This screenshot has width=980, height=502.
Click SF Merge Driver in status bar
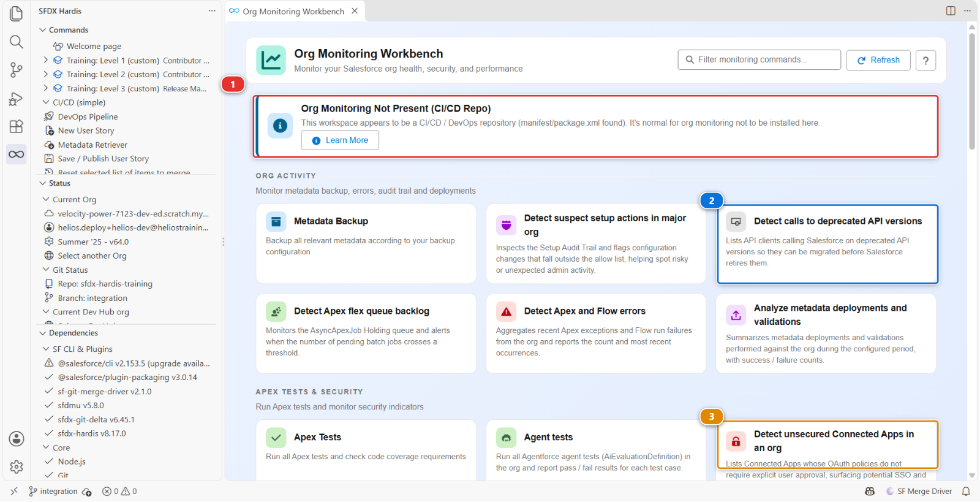(x=919, y=492)
